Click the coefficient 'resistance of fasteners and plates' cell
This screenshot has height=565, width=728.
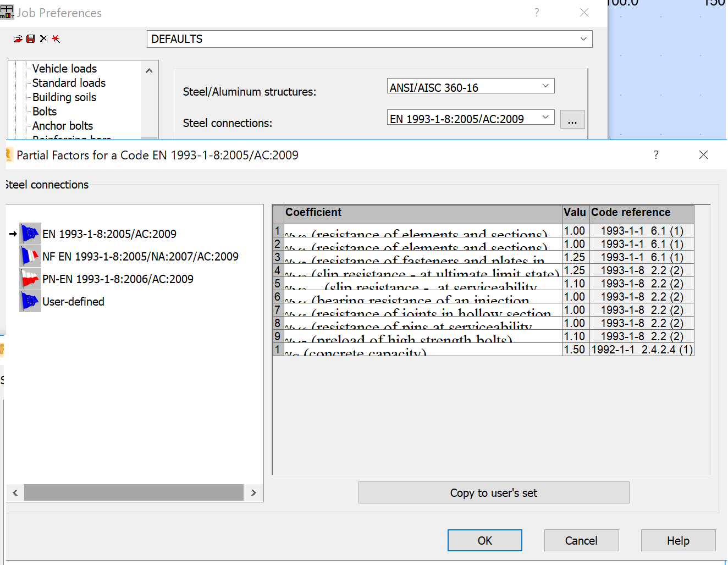[423, 257]
